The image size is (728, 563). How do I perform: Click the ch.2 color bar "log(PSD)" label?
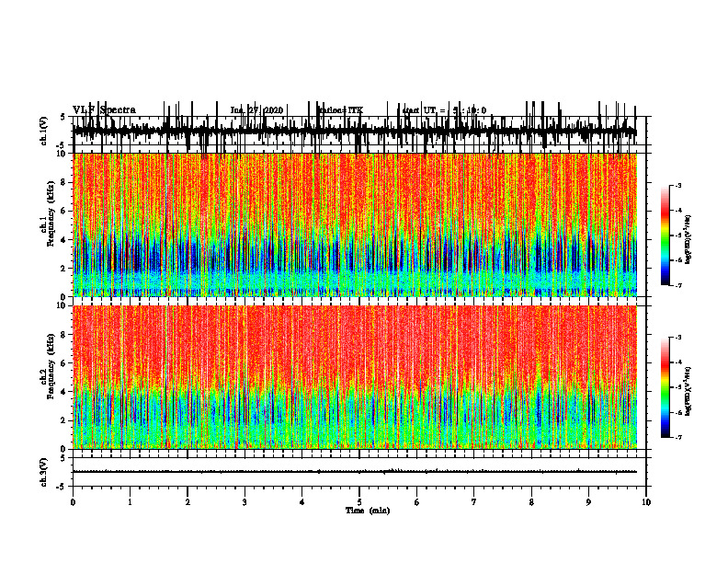(x=688, y=391)
